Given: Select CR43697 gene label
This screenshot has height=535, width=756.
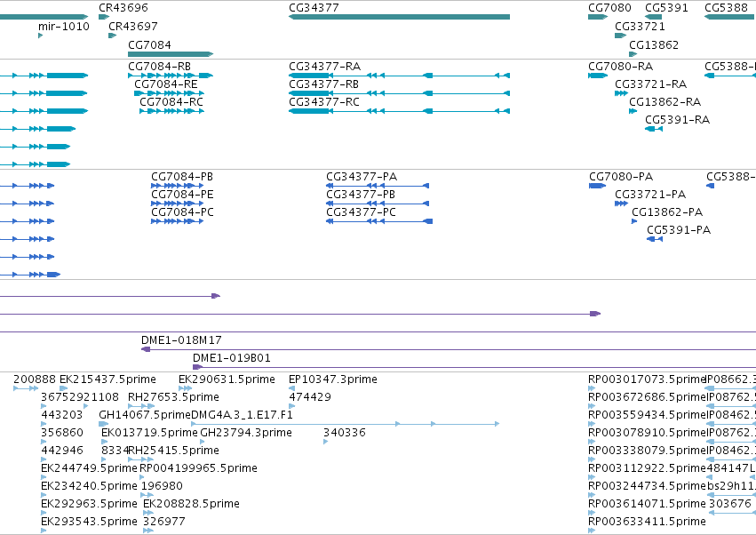Looking at the screenshot, I should (133, 26).
